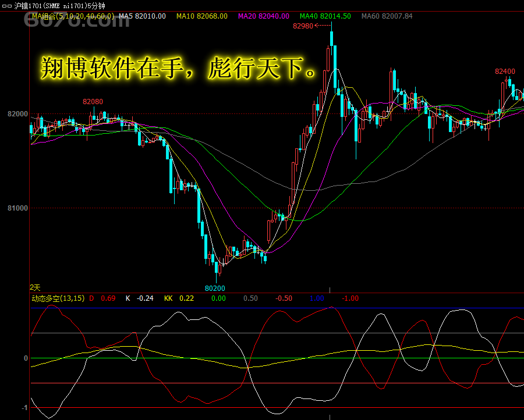Screen dimensions: 524x420
Task: Select the white K -0.24 indicator value
Action: click(139, 298)
